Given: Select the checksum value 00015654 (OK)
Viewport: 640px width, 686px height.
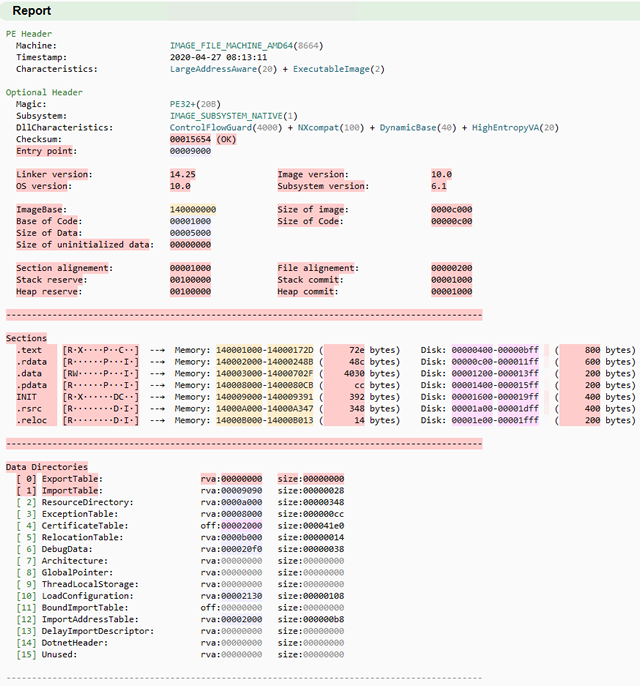Looking at the screenshot, I should [x=203, y=140].
